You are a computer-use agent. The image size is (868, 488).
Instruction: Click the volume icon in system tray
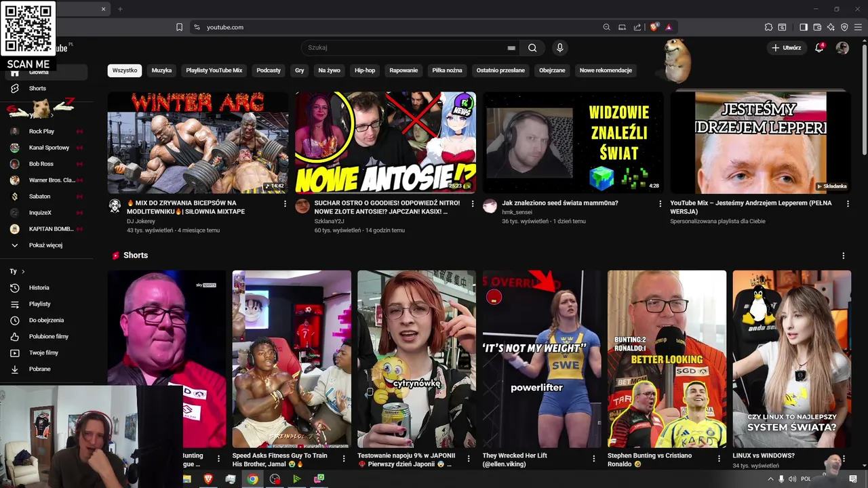(792, 479)
